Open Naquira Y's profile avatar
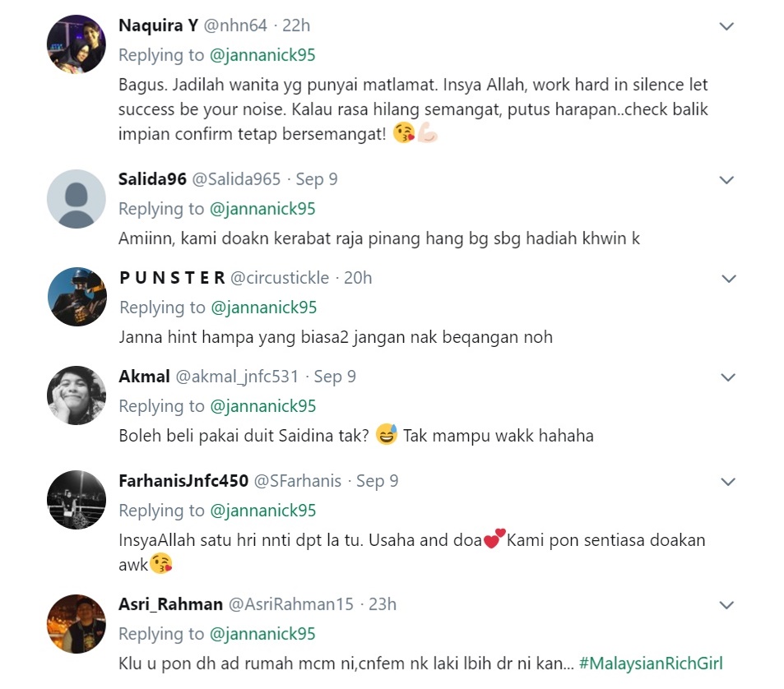 77,44
